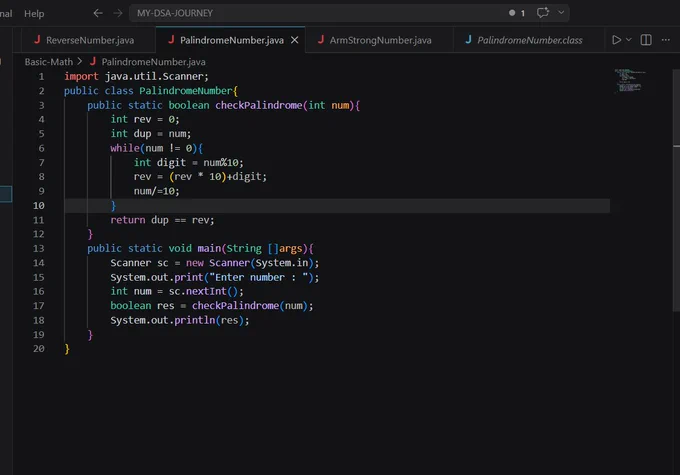
Task: Click the blue J icon on PalindromeNumber.class tab
Action: coord(468,39)
